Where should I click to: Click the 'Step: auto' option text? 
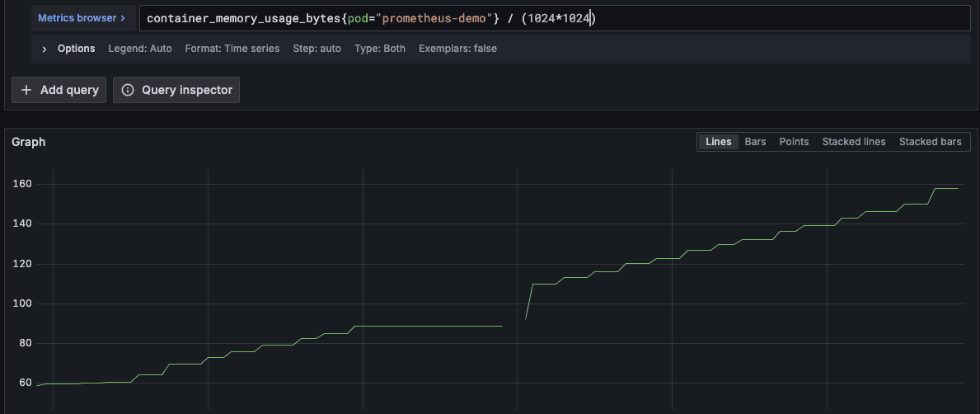(317, 48)
